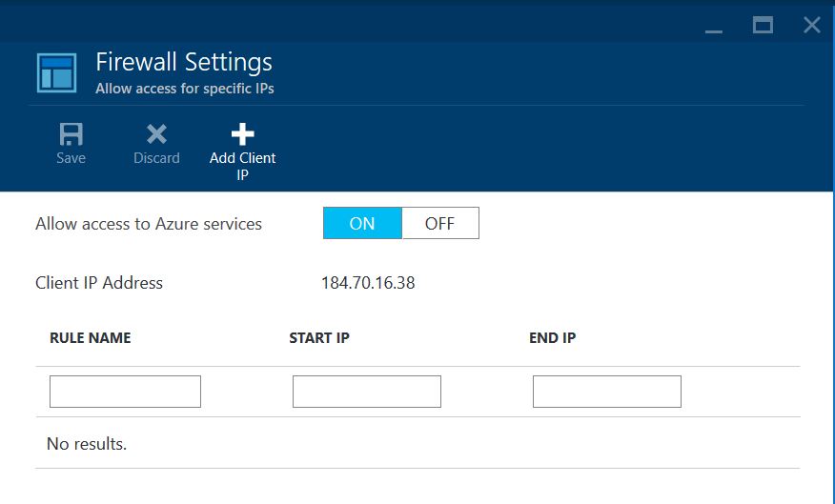Minimize the Firewall Settings blade

(x=714, y=26)
